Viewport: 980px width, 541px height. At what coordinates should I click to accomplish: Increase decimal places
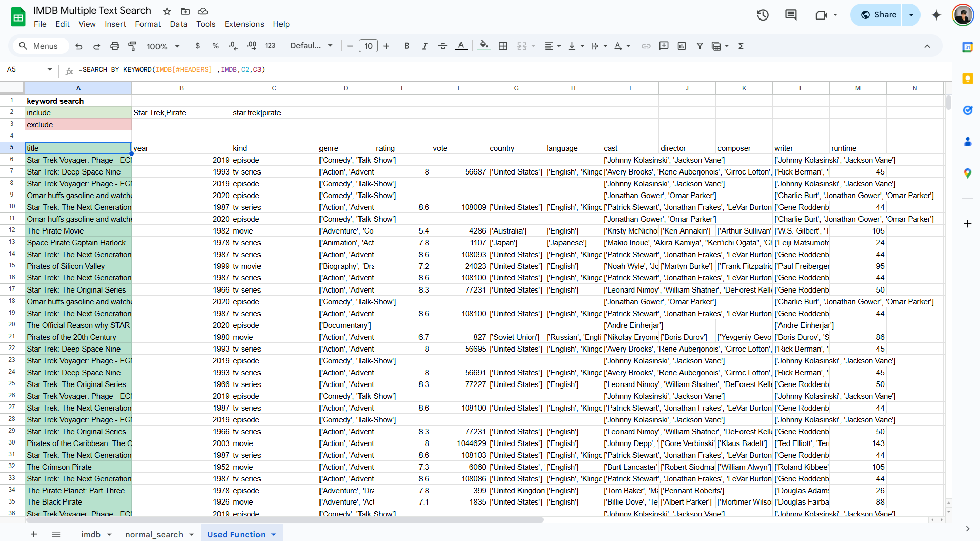pos(252,46)
